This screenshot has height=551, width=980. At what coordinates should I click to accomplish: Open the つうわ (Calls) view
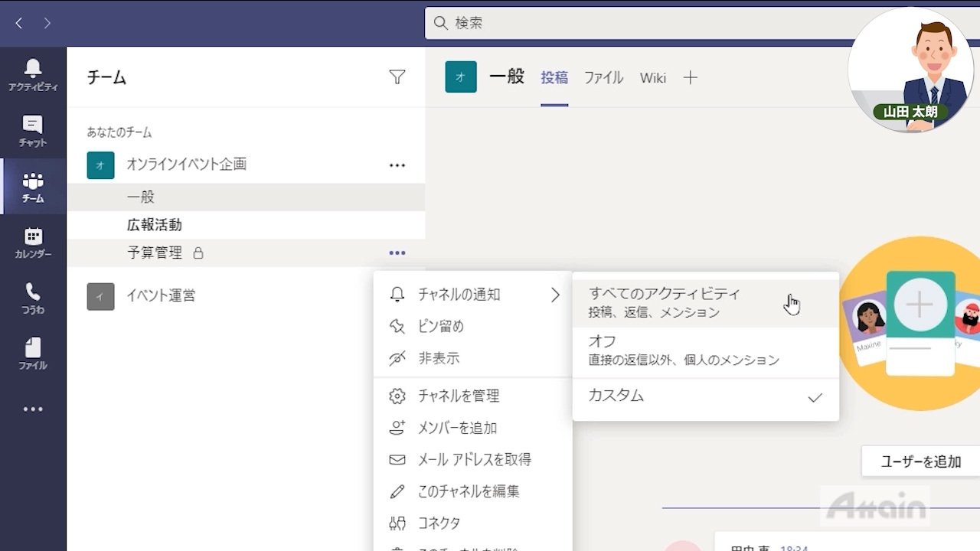pyautogui.click(x=32, y=297)
